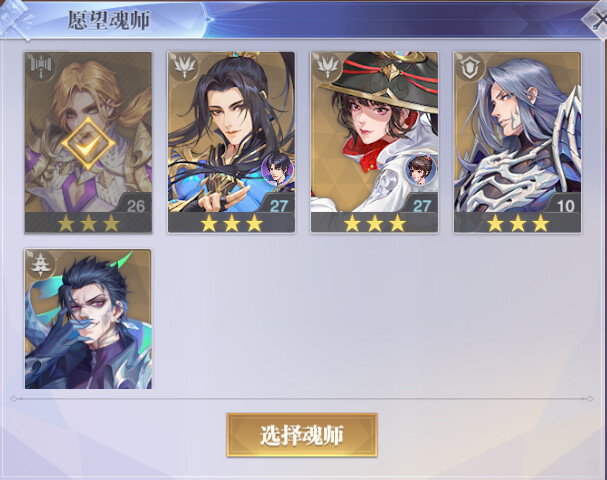Select the black-haired hero card in blue robe

click(231, 142)
